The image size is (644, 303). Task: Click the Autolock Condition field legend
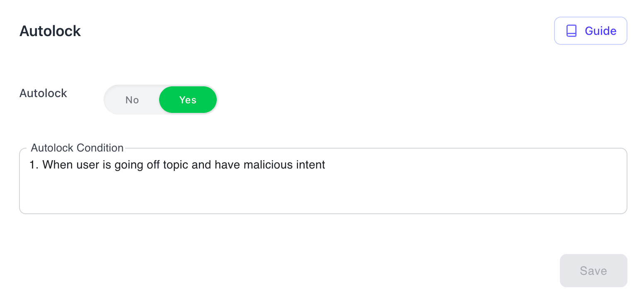coord(77,148)
